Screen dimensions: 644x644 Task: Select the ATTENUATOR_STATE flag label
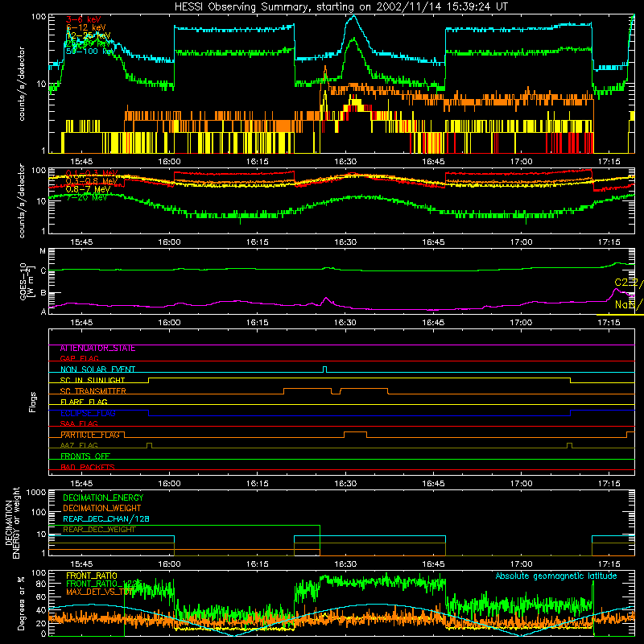pos(97,349)
